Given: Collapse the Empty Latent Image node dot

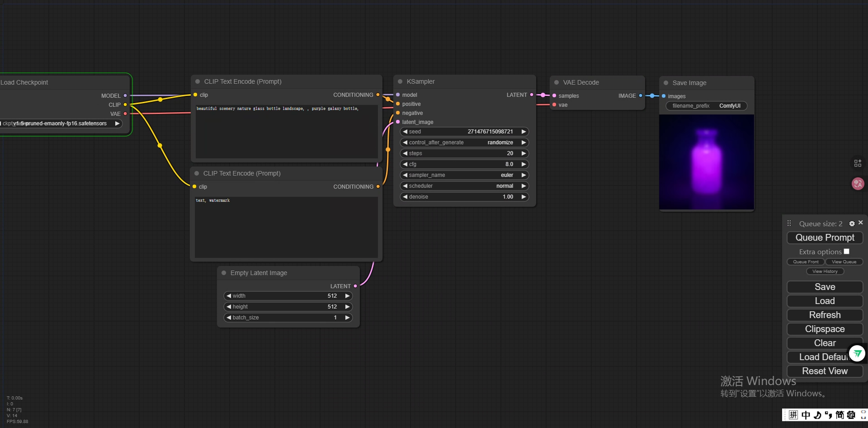Looking at the screenshot, I should tap(224, 273).
